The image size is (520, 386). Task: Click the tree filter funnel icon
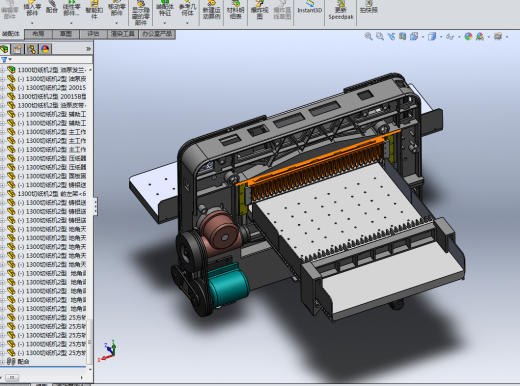[4, 60]
